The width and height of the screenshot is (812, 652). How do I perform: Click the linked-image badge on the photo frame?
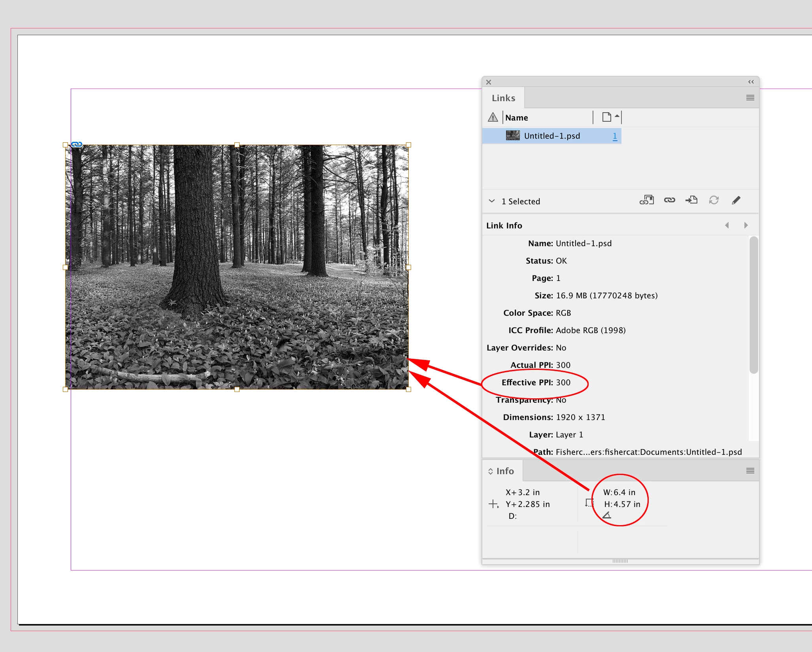77,145
